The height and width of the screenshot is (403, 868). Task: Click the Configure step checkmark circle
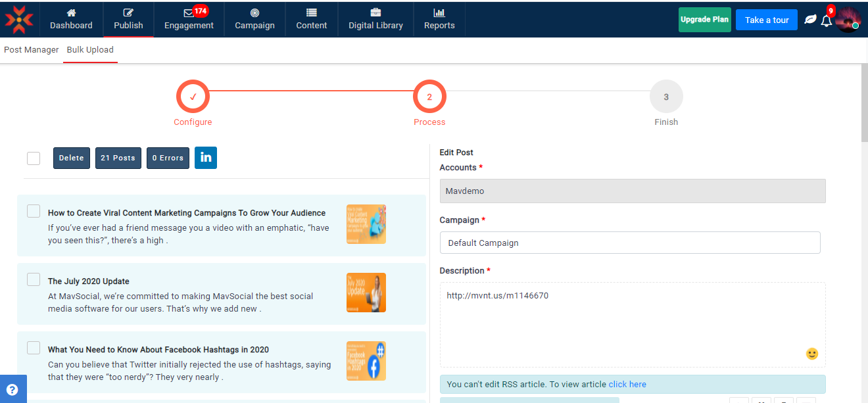click(193, 97)
